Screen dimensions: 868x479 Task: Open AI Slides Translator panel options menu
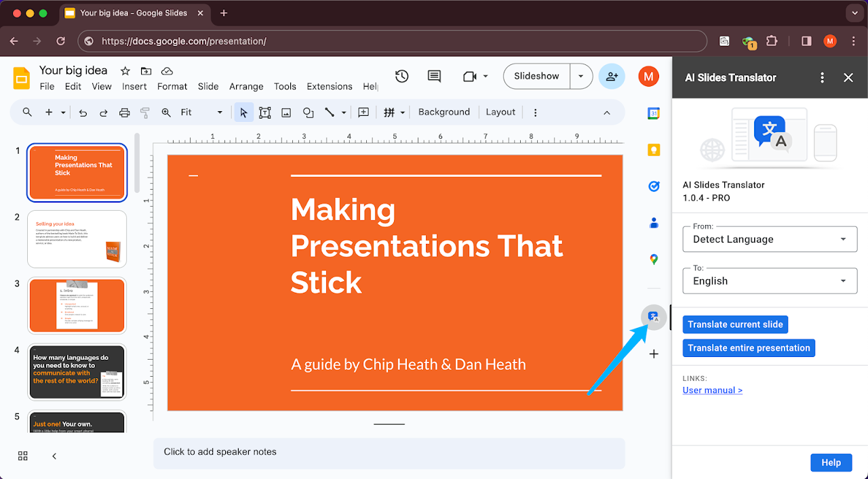pos(822,78)
